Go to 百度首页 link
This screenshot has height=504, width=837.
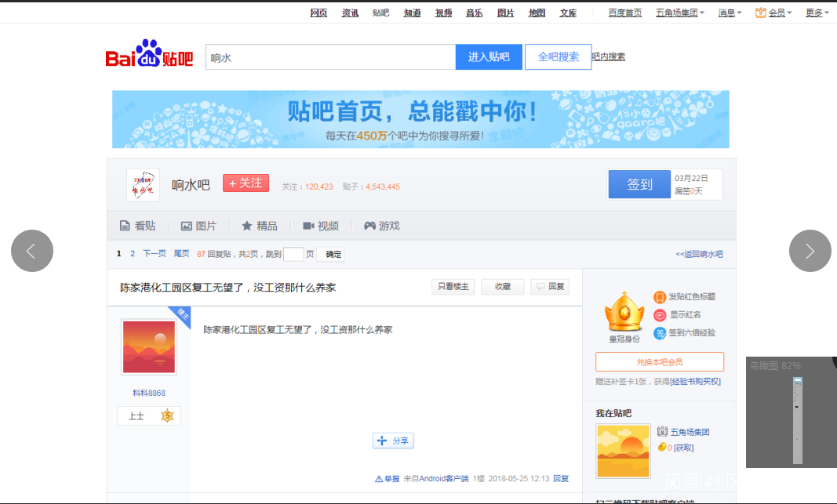[625, 13]
